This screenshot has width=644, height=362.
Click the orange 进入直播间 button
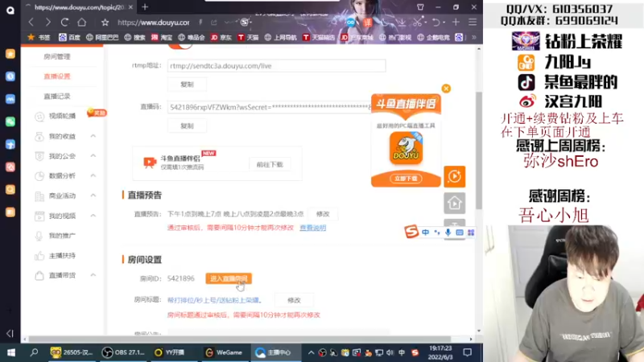229,278
